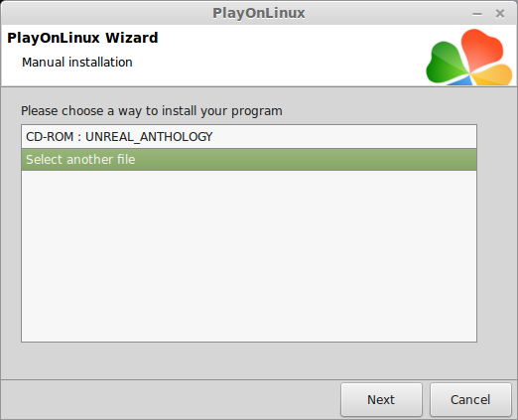518x420 pixels.
Task: Click the PlayOnLinux title bar text
Action: tap(259, 13)
